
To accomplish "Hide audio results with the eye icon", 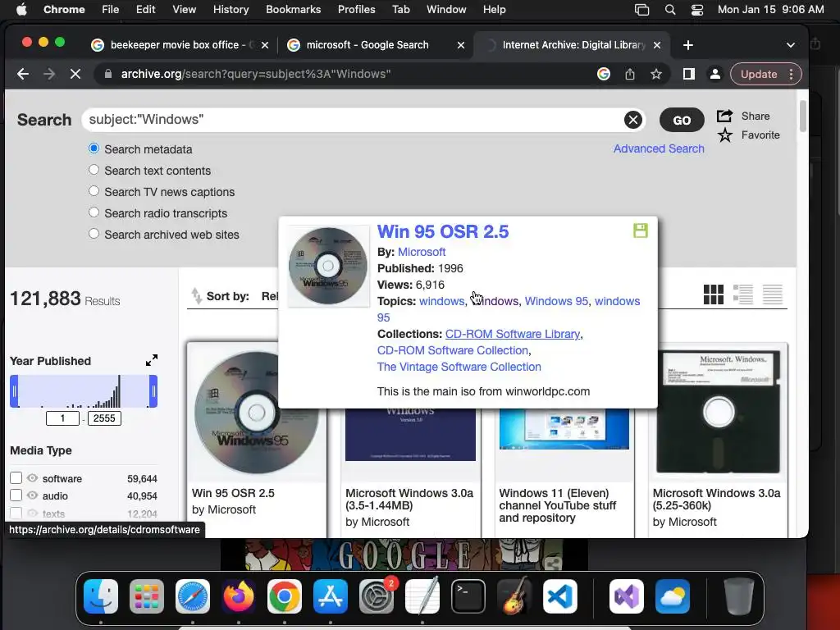I will click(x=33, y=495).
